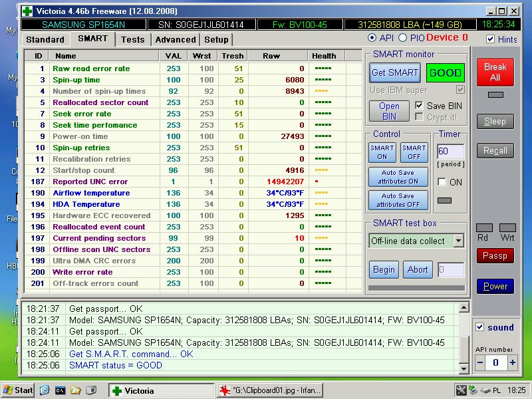Image resolution: width=532 pixels, height=399 pixels.
Task: Click the Get S.M.A.R.T. command log line
Action: pyautogui.click(x=131, y=354)
